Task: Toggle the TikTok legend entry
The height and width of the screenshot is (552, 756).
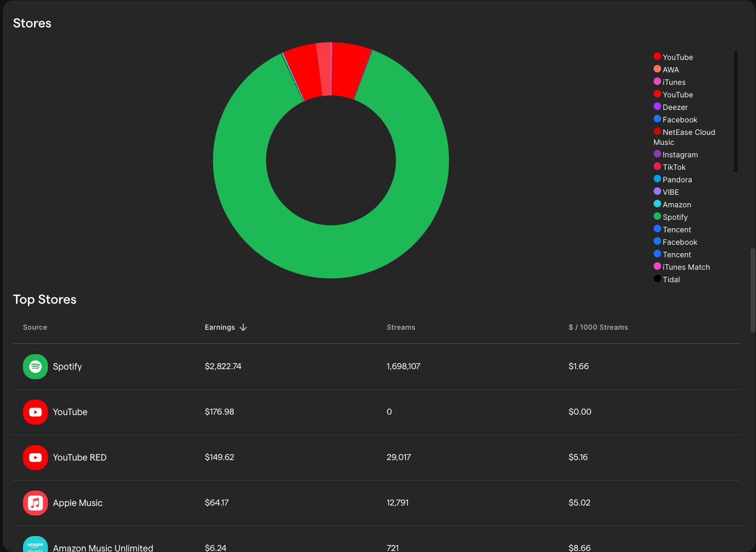Action: click(670, 167)
